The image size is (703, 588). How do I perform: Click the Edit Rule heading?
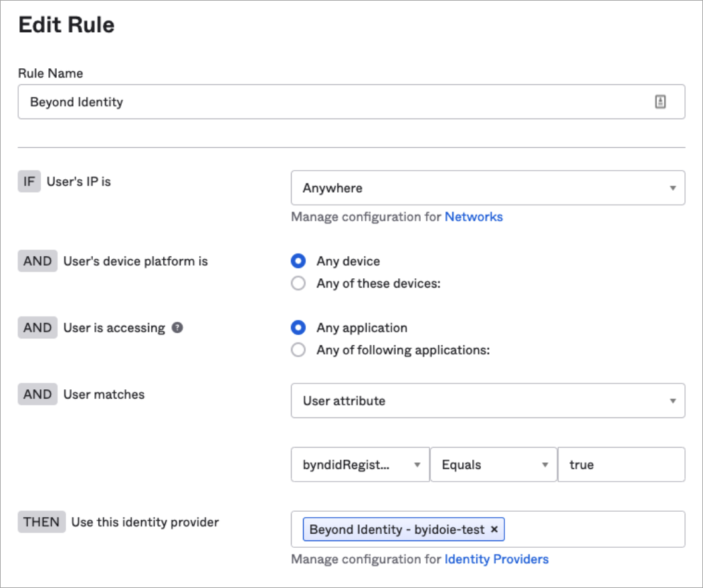[x=66, y=25]
